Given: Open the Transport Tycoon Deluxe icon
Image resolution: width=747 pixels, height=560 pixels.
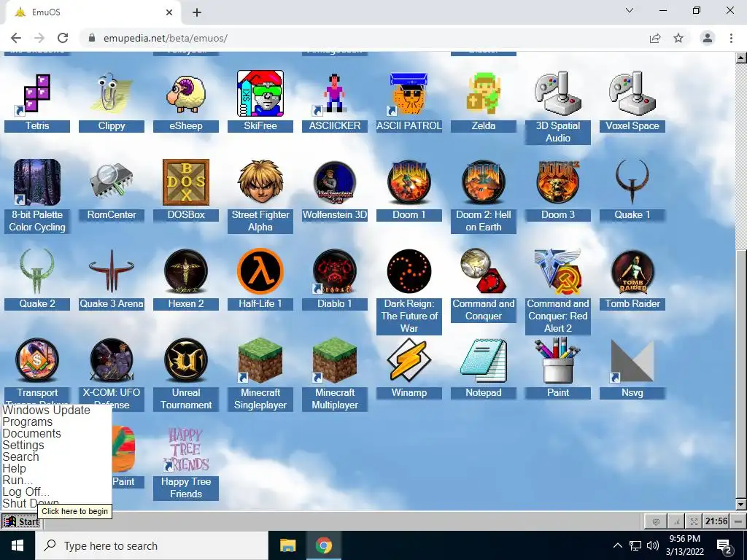Looking at the screenshot, I should pyautogui.click(x=37, y=360).
